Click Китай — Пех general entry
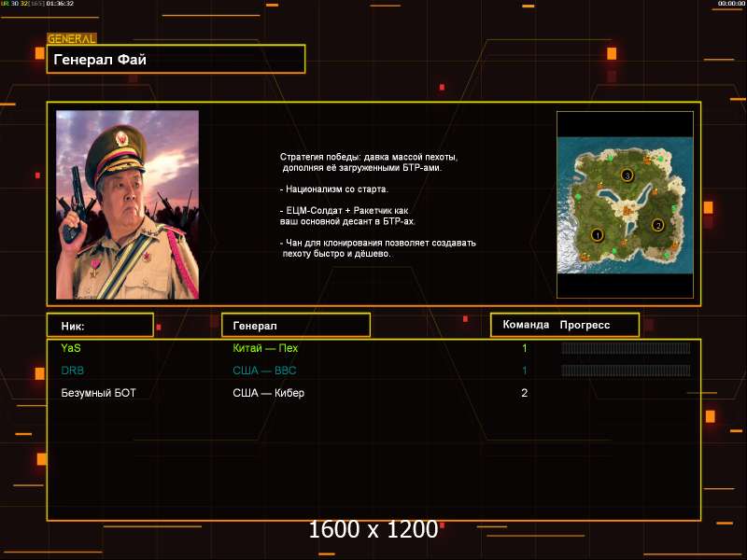747x560 pixels. click(265, 348)
